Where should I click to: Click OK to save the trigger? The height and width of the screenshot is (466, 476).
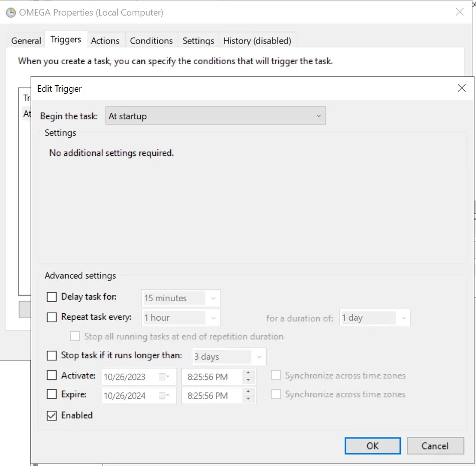coord(372,445)
